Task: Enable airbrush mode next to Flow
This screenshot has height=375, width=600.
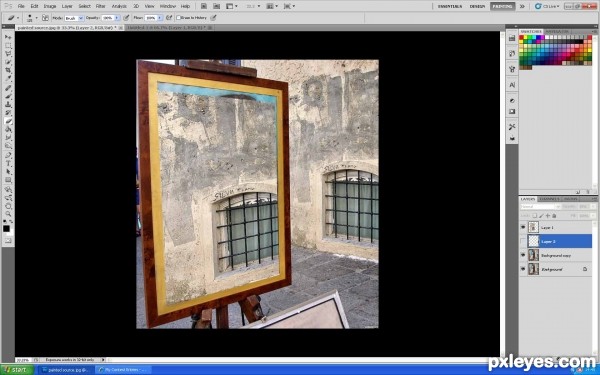Action: click(169, 18)
